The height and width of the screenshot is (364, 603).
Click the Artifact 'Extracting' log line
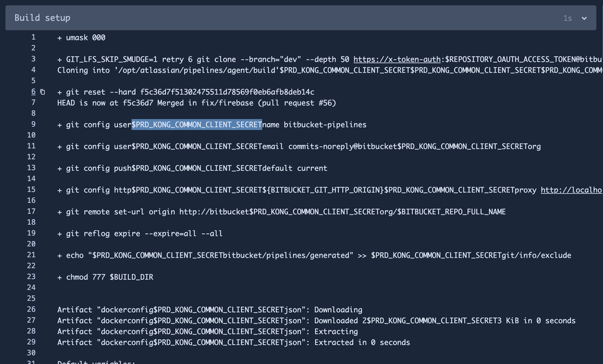click(x=207, y=331)
